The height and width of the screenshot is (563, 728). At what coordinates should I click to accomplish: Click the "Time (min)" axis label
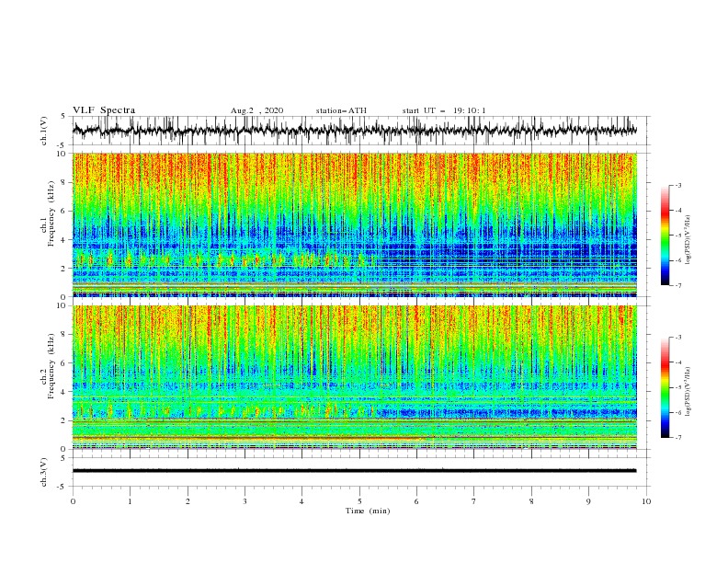pyautogui.click(x=368, y=511)
